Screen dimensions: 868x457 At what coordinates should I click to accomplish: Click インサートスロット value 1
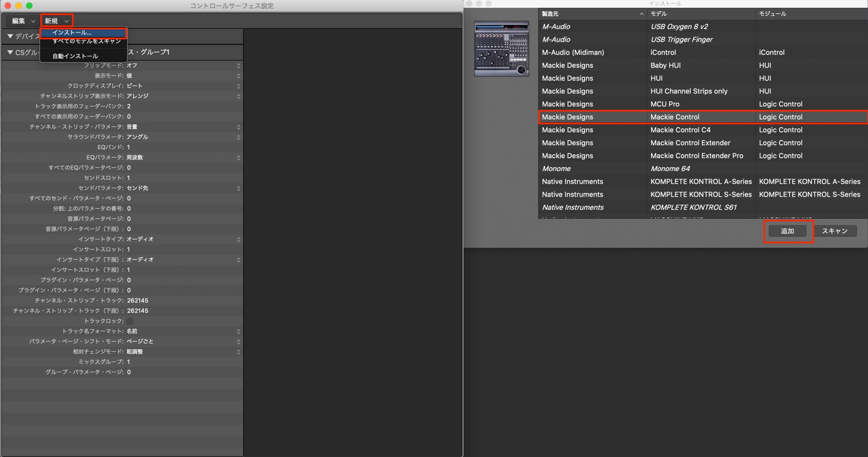129,249
